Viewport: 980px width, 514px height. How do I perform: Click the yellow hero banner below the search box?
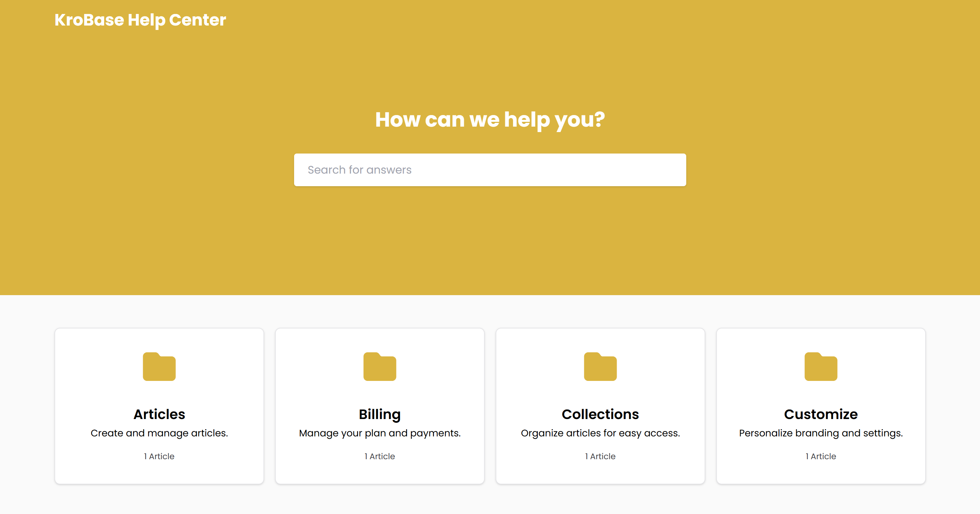490,240
